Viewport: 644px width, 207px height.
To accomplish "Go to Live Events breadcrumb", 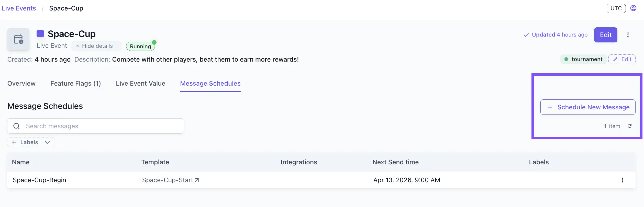I will [x=19, y=8].
